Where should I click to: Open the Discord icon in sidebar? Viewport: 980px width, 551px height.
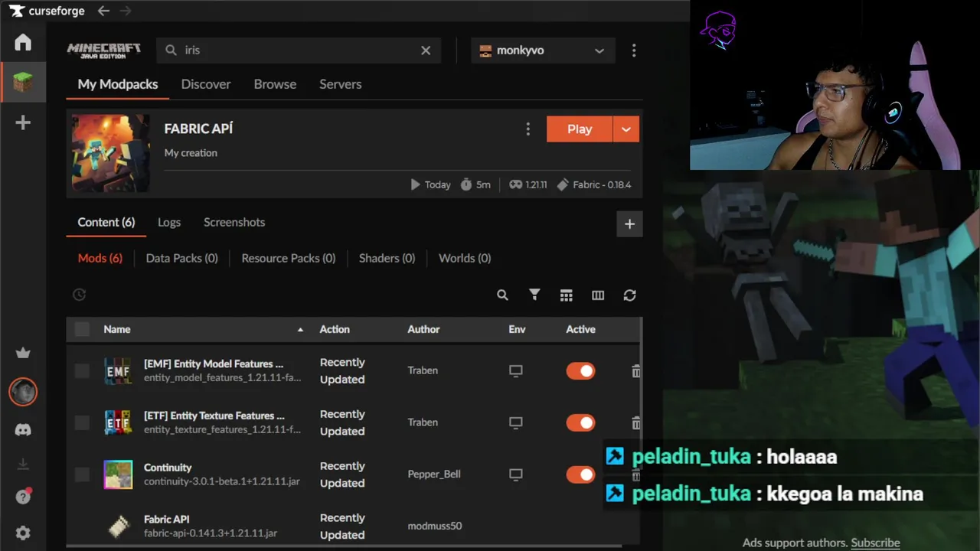tap(23, 430)
